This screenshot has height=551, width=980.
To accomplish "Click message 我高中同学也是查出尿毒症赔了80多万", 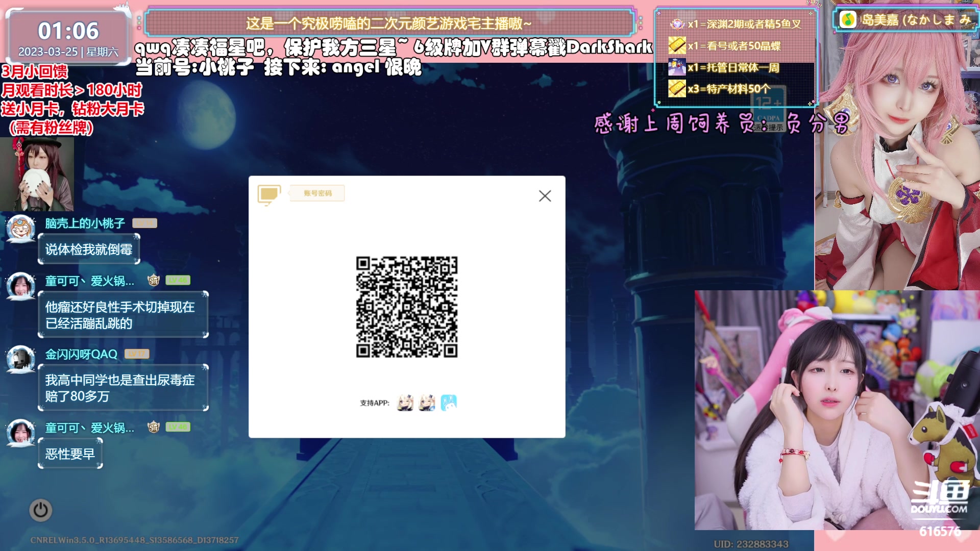I will (x=123, y=388).
